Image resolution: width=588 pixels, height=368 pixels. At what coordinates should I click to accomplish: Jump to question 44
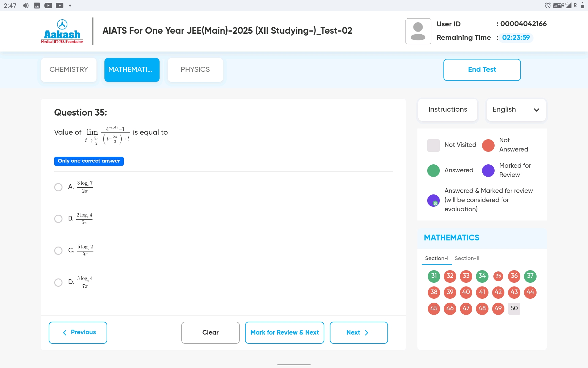(530, 292)
